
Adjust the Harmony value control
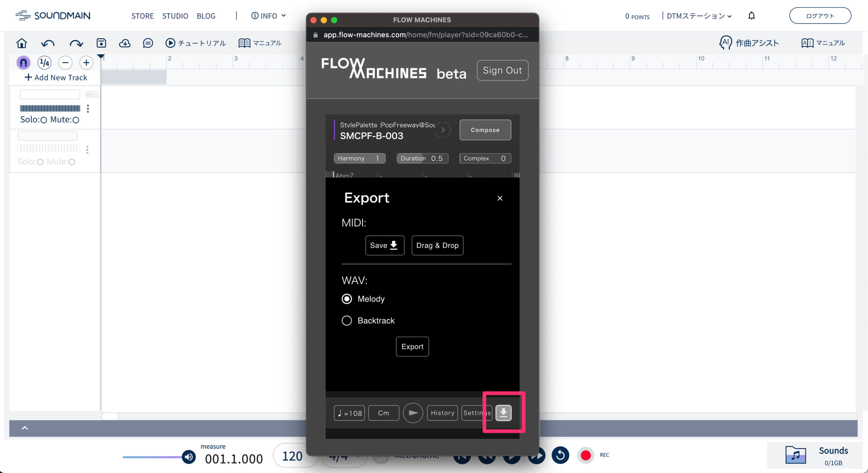pyautogui.click(x=359, y=158)
